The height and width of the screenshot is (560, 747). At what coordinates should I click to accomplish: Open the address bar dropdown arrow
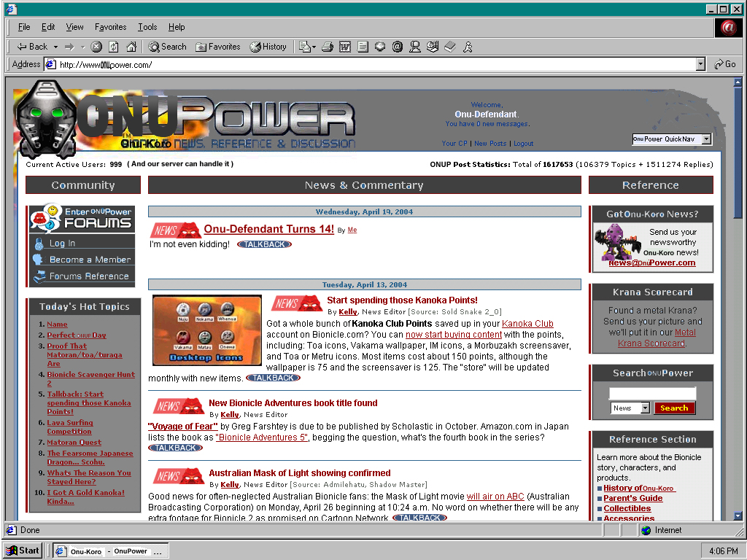tap(700, 64)
